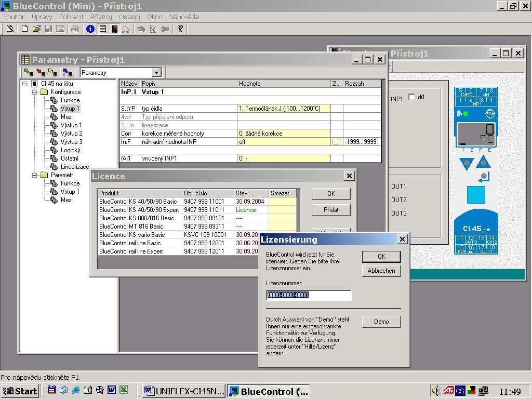Click the enter arrow key on CI 45 device
The width and height of the screenshot is (532, 399).
click(484, 177)
